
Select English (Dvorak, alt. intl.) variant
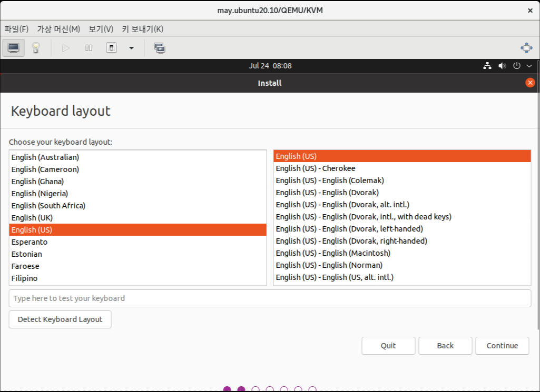pyautogui.click(x=402, y=205)
